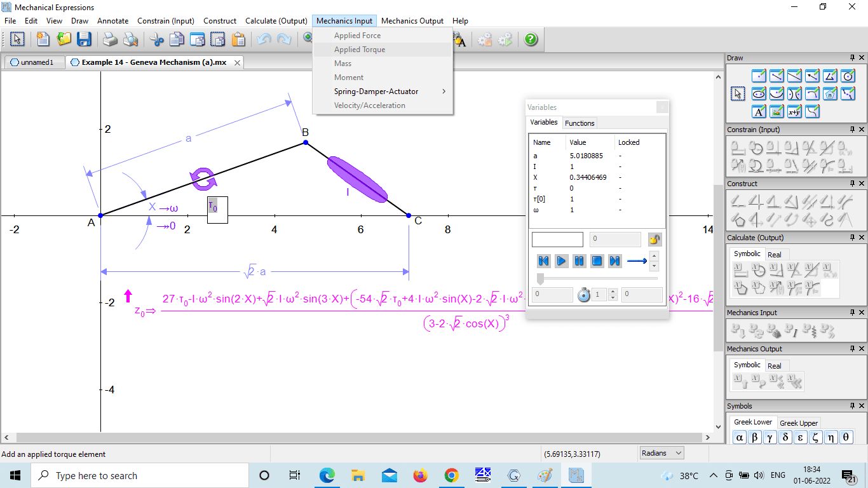Image resolution: width=868 pixels, height=488 pixels.
Task: Pin the Draw panel
Action: click(852, 58)
